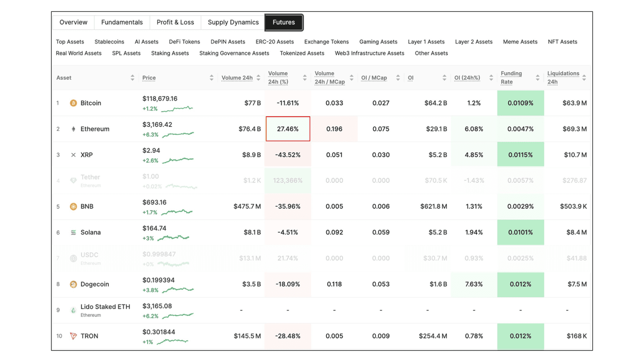This screenshot has height=362, width=644.
Task: Sort by OI / MCap arrows
Action: [398, 78]
